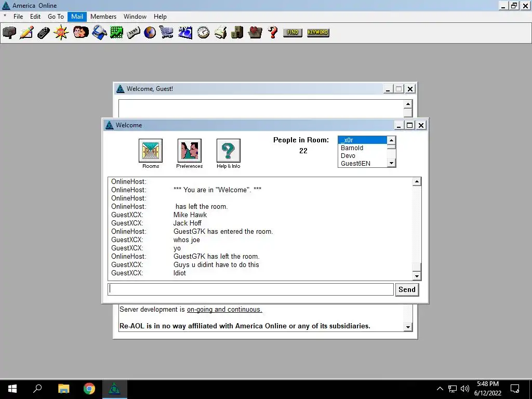
Task: Open the notification center icon
Action: 515,389
